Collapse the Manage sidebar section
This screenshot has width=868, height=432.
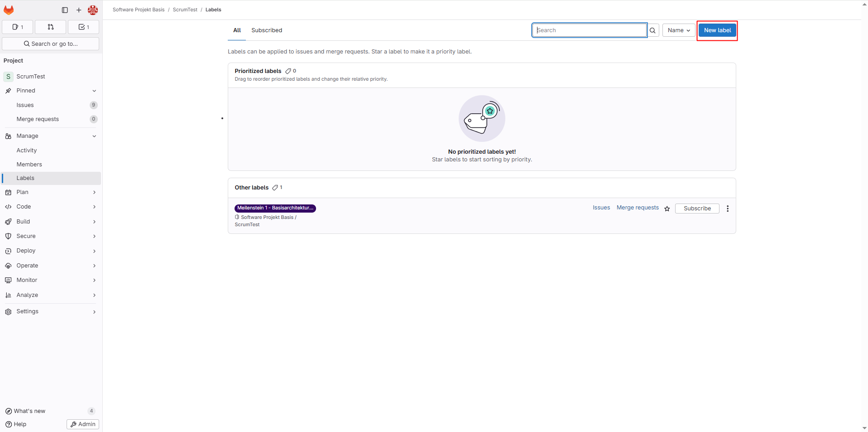click(x=51, y=136)
